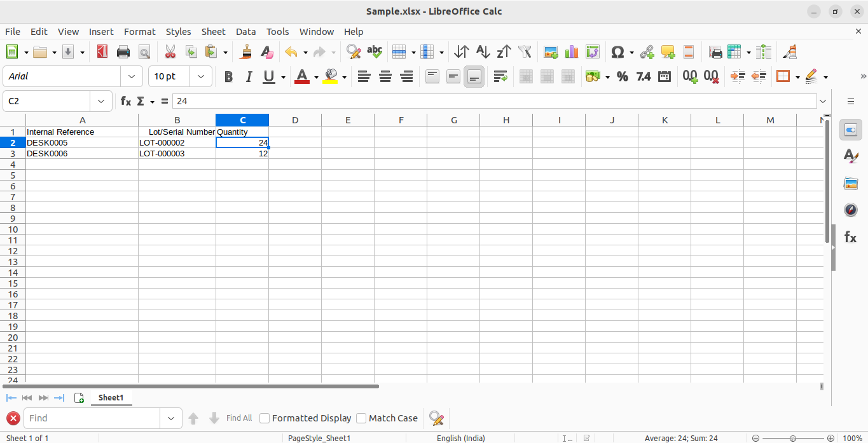Insert comment icon

(x=668, y=52)
